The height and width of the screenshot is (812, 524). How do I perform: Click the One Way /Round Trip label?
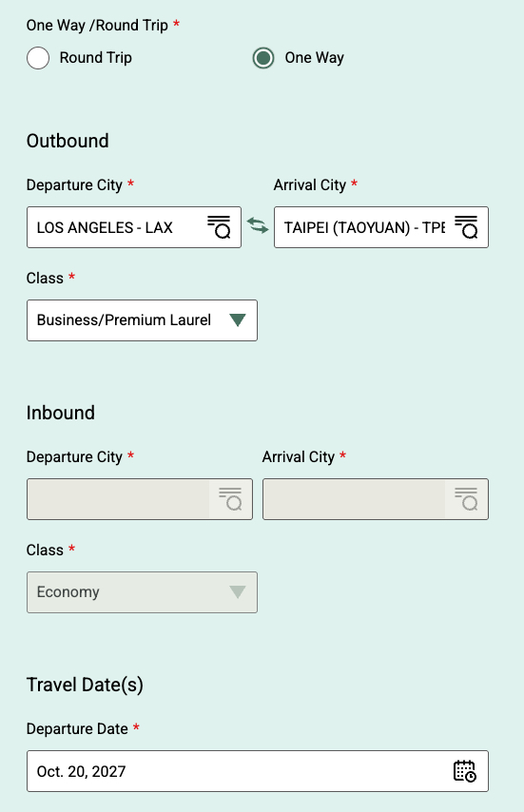97,26
